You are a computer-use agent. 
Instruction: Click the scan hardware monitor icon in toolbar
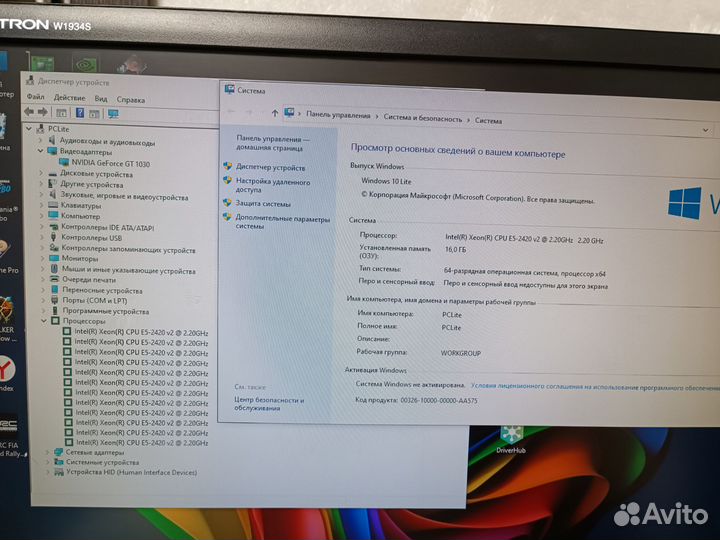(113, 114)
